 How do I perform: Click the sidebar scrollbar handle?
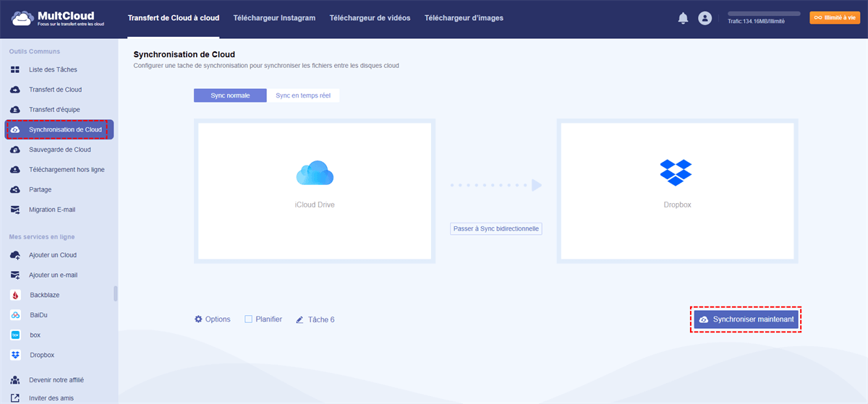116,293
